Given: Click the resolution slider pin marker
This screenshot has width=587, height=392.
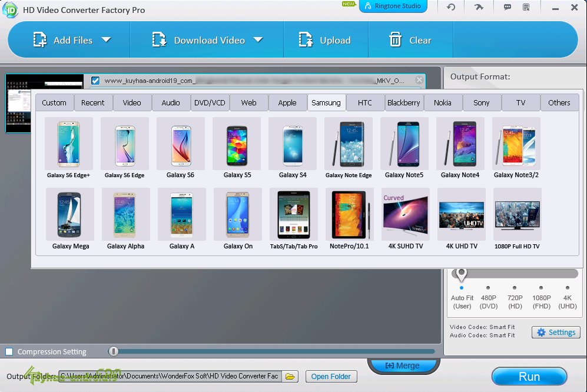Looking at the screenshot, I should pyautogui.click(x=461, y=275).
